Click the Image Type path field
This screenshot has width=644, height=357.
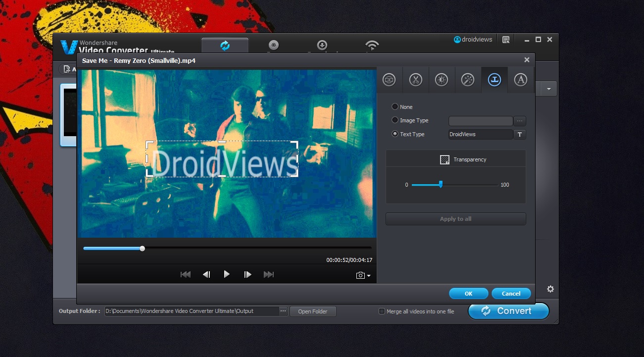tap(481, 121)
